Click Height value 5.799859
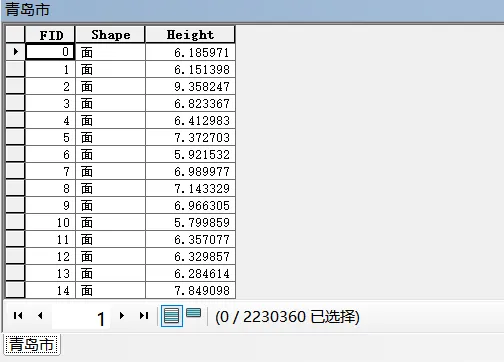504x362 pixels. point(190,222)
